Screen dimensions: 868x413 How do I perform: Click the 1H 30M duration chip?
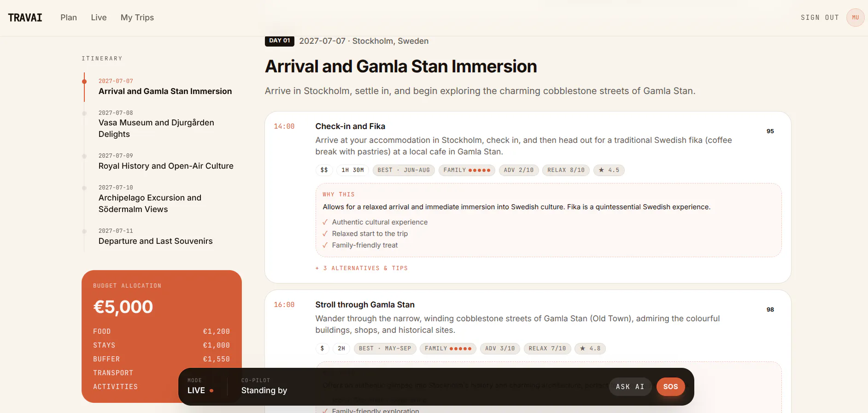pos(352,170)
